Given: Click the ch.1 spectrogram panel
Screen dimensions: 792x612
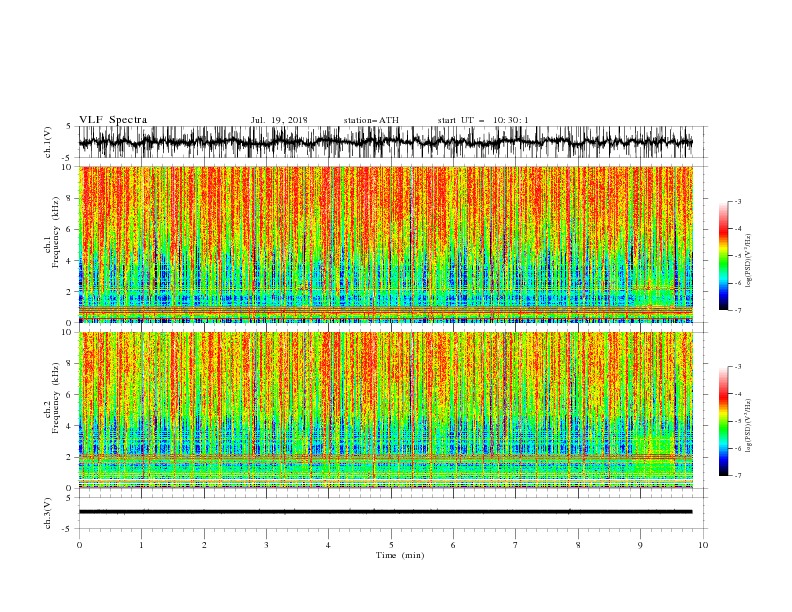Looking at the screenshot, I should 385,244.
